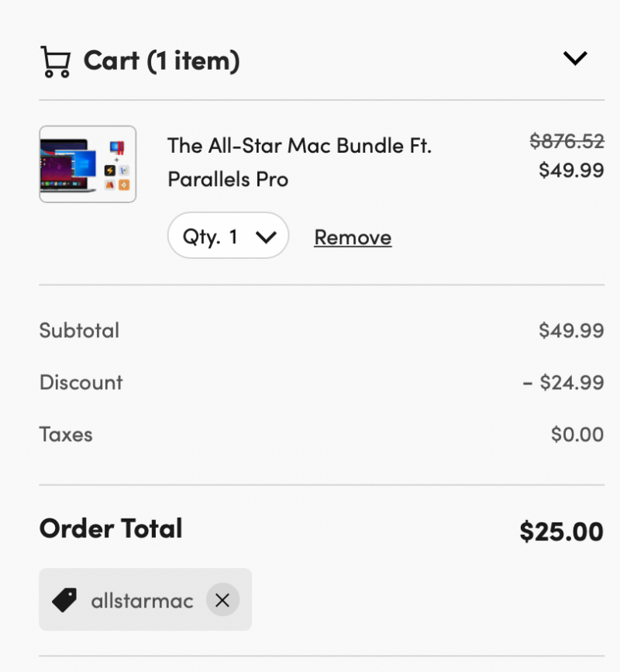Click the Taxes amount $0.00
This screenshot has height=672, width=620.
tap(577, 434)
